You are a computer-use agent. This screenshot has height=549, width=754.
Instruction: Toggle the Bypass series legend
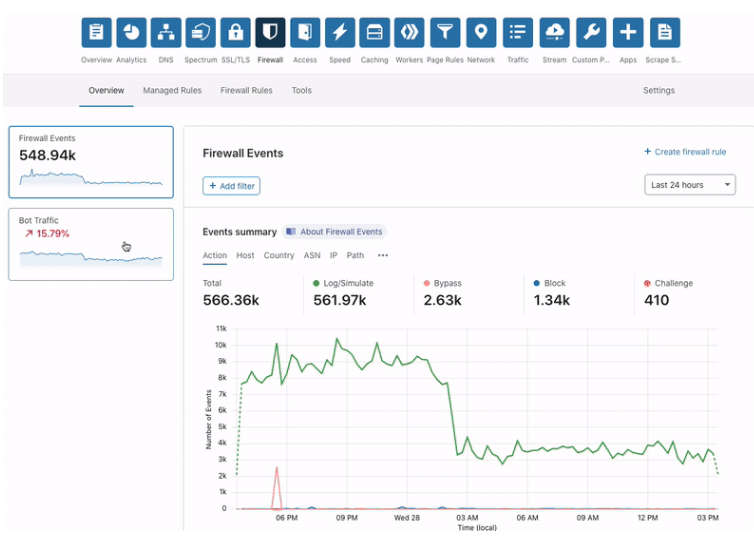click(x=442, y=283)
